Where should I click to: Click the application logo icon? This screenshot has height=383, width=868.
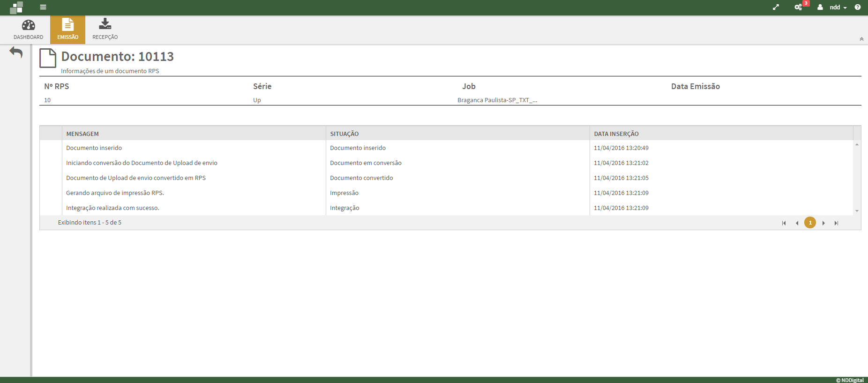(x=16, y=8)
